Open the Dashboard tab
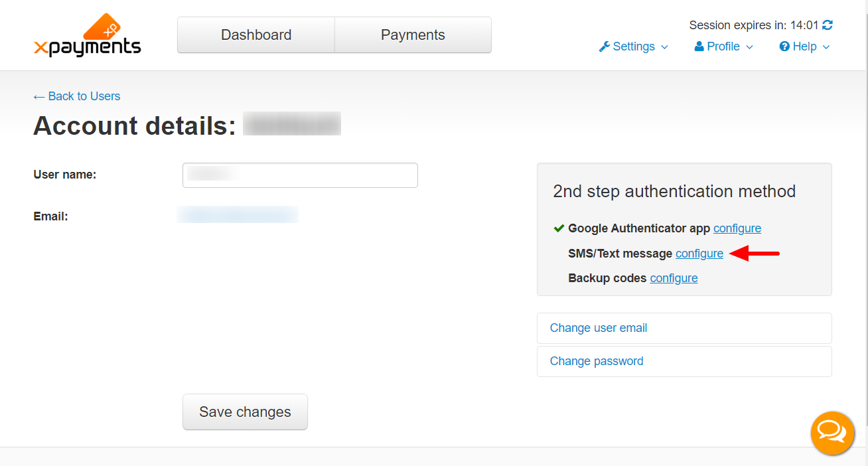This screenshot has height=466, width=868. click(256, 35)
